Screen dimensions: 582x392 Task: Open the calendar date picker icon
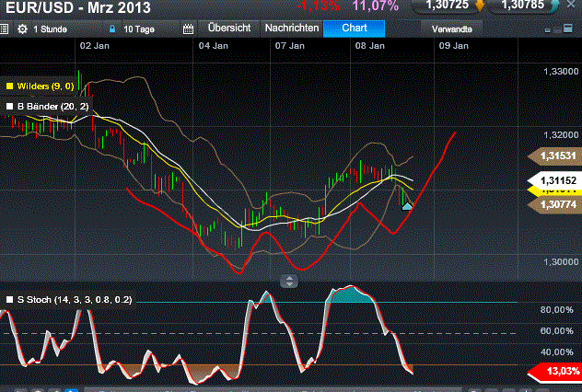187,29
